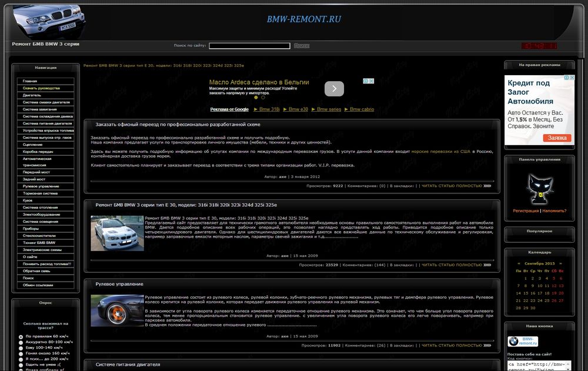
Task: Click author 'axe' in steering article
Action: click(x=285, y=336)
